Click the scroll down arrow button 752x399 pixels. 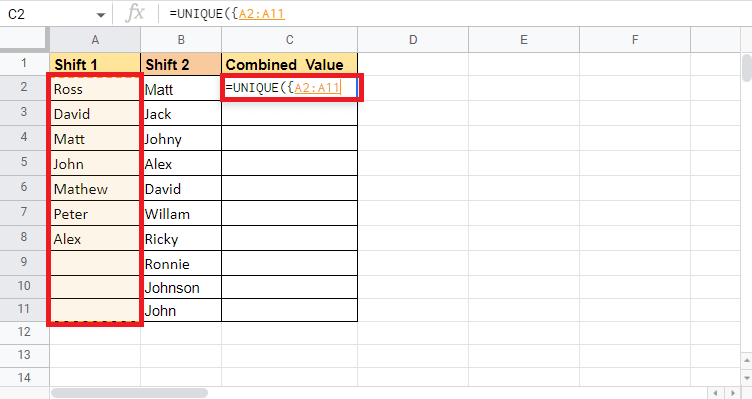[747, 377]
